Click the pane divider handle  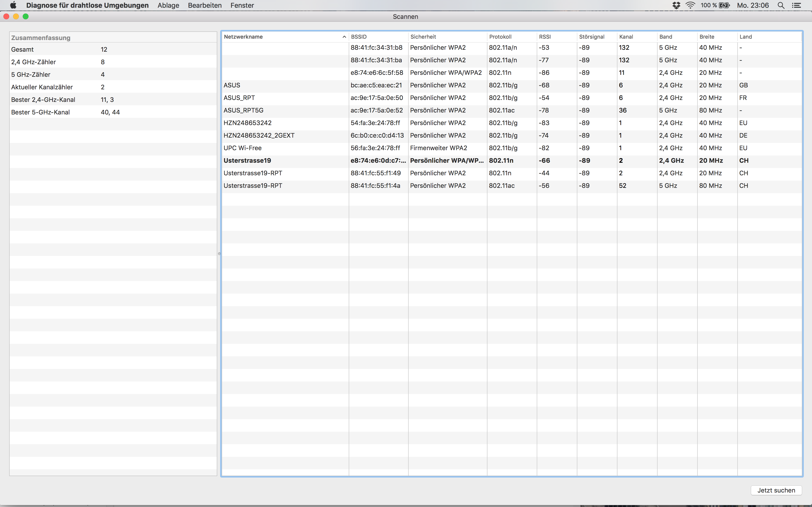[219, 253]
